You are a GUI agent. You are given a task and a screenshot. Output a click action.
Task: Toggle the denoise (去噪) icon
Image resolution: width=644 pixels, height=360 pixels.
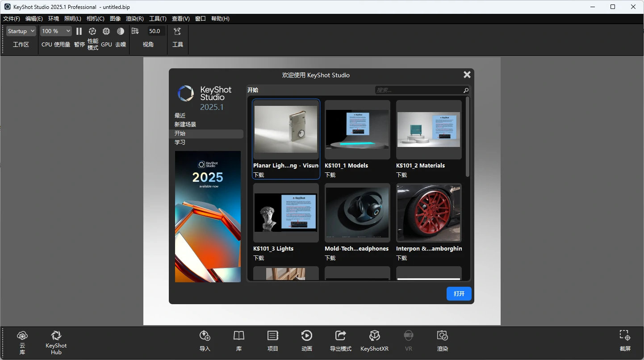coord(121,31)
